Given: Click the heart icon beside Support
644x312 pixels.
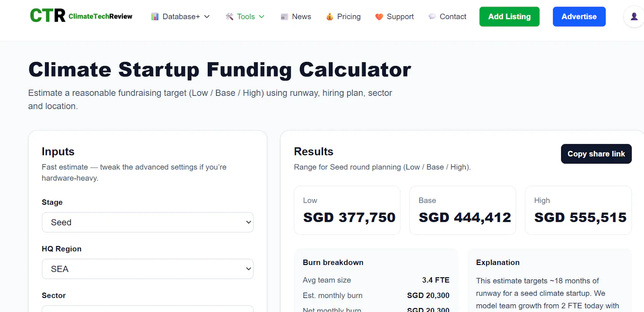Looking at the screenshot, I should (x=379, y=16).
